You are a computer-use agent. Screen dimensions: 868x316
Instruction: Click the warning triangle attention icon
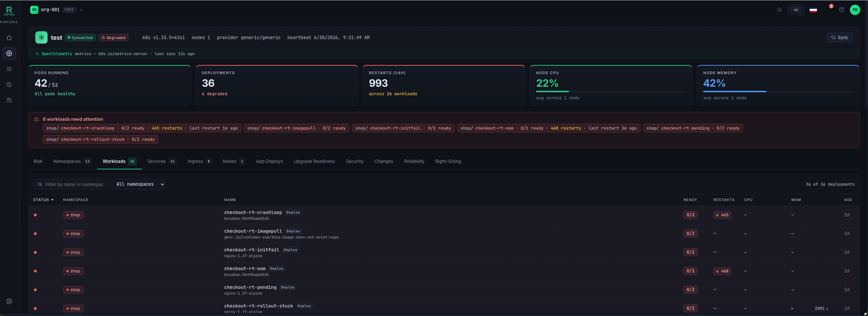pyautogui.click(x=36, y=119)
